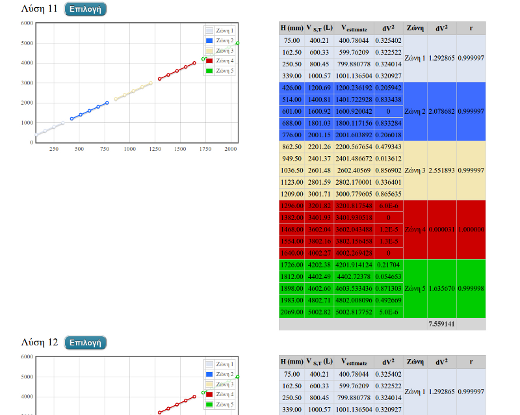Click the 1123.00 height cell
The height and width of the screenshot is (415, 520).
(x=292, y=182)
